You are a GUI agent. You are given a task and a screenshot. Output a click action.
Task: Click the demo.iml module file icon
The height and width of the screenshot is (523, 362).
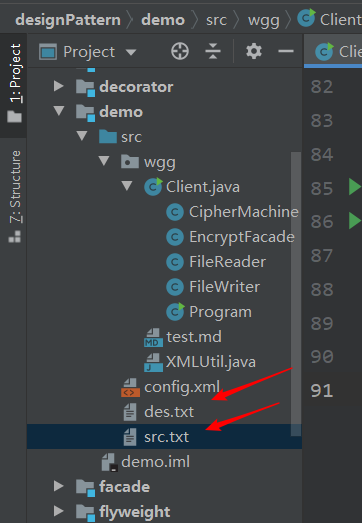tap(109, 462)
